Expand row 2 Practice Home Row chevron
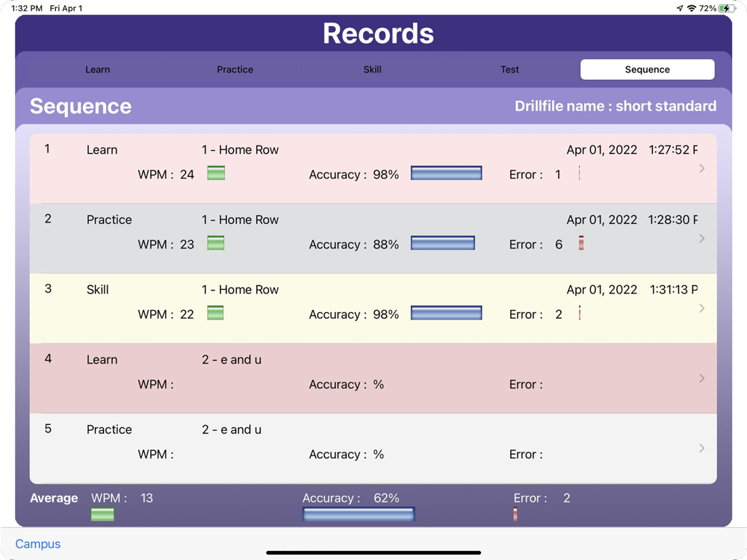Screen dimensions: 747x560 701,239
